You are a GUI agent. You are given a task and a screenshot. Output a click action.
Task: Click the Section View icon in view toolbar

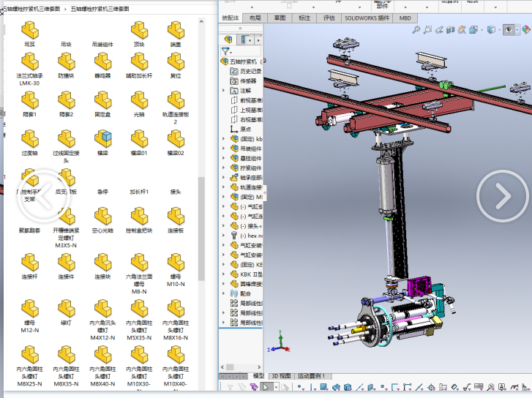(x=452, y=30)
